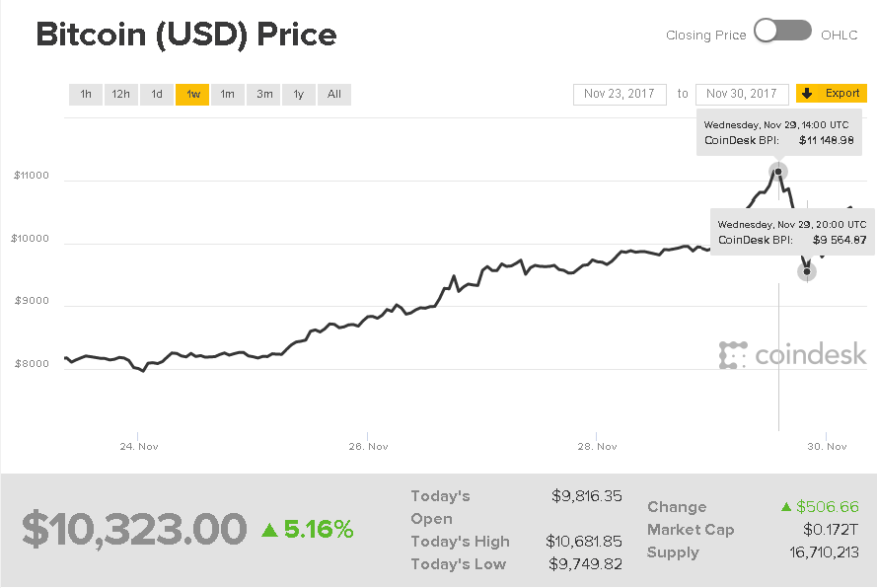
Task: Click the Export download arrow icon
Action: pos(807,94)
